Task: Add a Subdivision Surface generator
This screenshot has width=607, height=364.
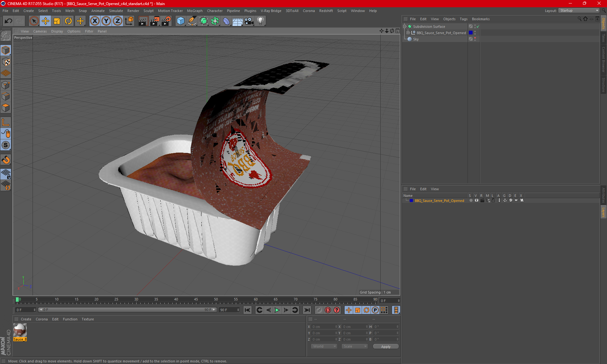Action: click(204, 21)
